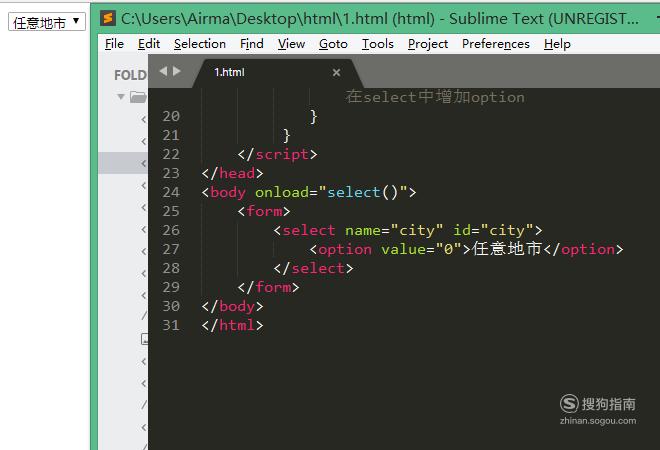Viewport: 660px width, 450px height.
Task: Click the closing html tag
Action: point(232,325)
